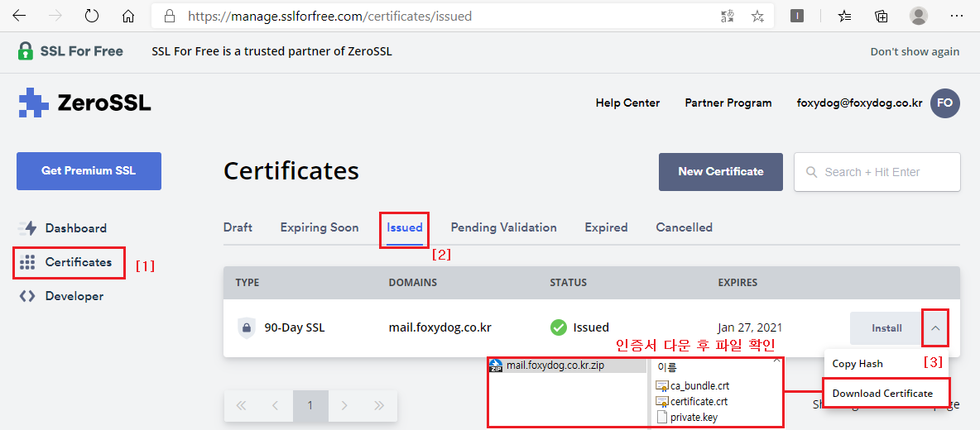Select the ca_bundle.crt file
Screen dimensions: 980x430
coord(693,385)
